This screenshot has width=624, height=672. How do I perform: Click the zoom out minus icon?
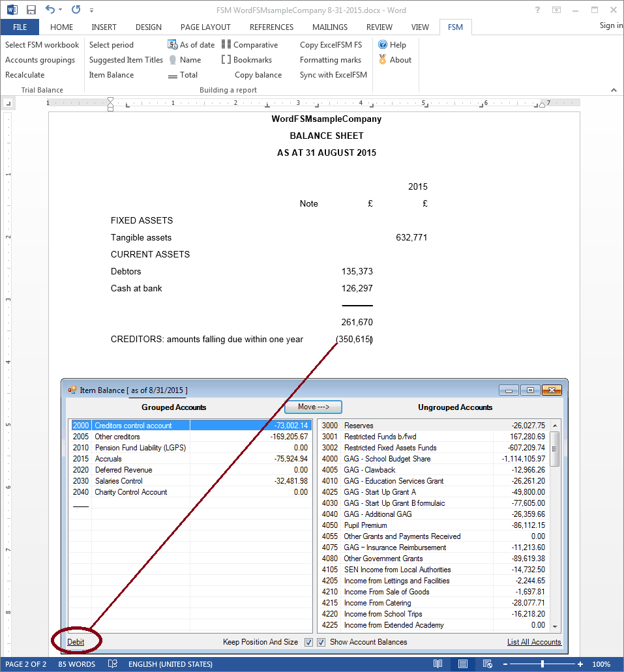click(x=505, y=664)
